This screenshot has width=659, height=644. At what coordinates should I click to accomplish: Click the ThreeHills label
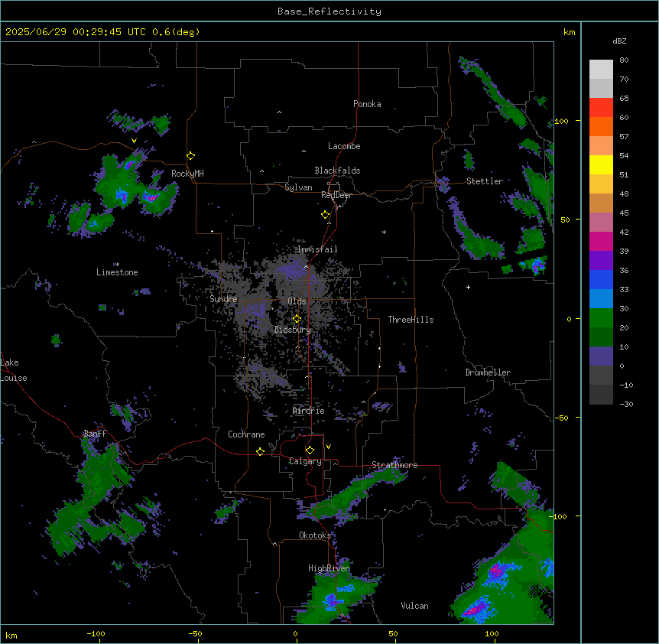(411, 320)
